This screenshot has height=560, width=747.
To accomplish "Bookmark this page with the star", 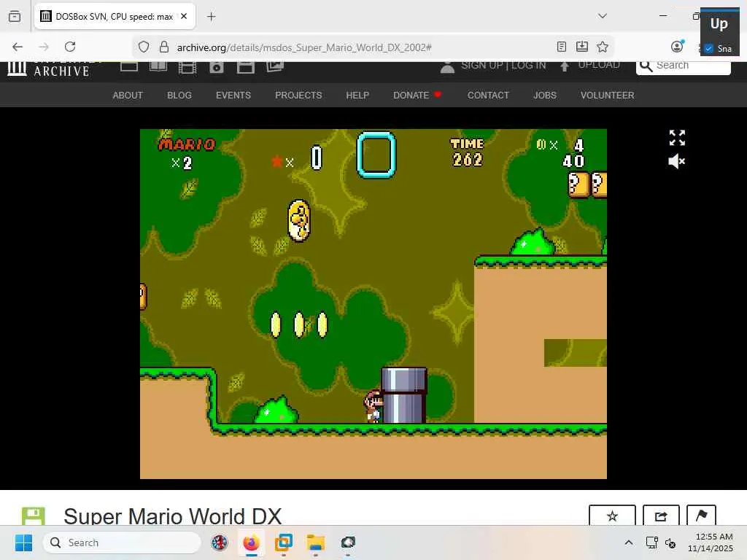I will point(602,47).
